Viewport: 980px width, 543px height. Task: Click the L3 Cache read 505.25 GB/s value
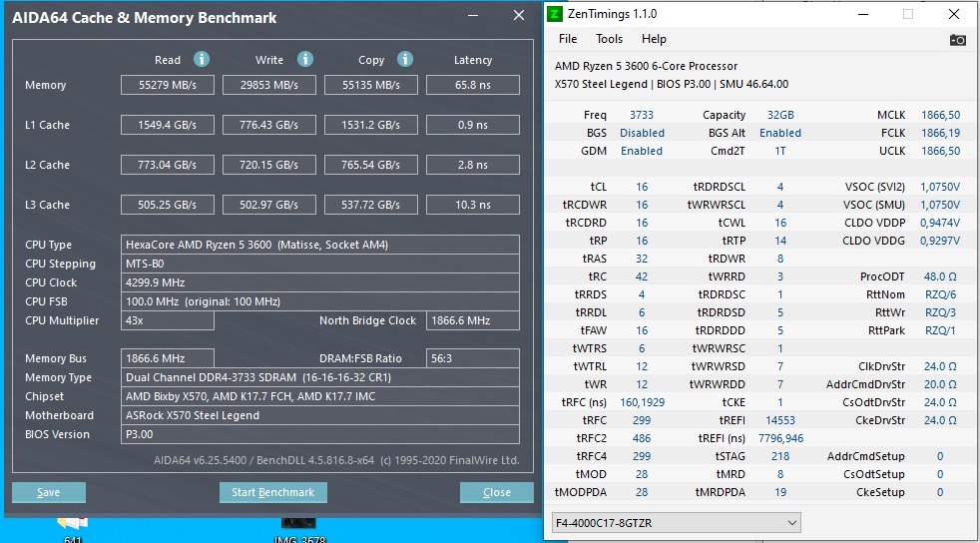(x=168, y=205)
